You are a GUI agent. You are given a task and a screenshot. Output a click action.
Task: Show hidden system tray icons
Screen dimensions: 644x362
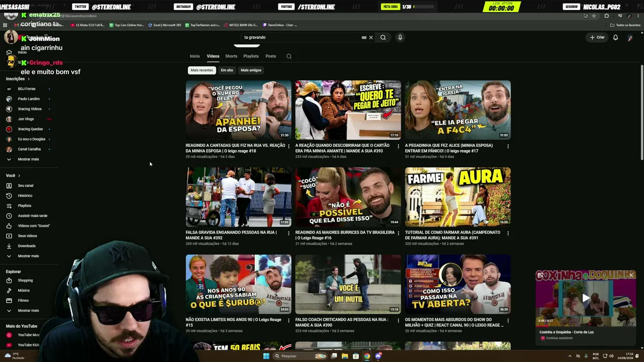(571, 356)
